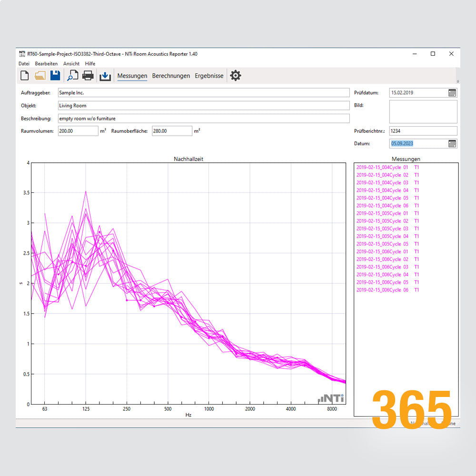Open print preview via the magnifier-page icon
Screen dimensions: 476x476
72,75
